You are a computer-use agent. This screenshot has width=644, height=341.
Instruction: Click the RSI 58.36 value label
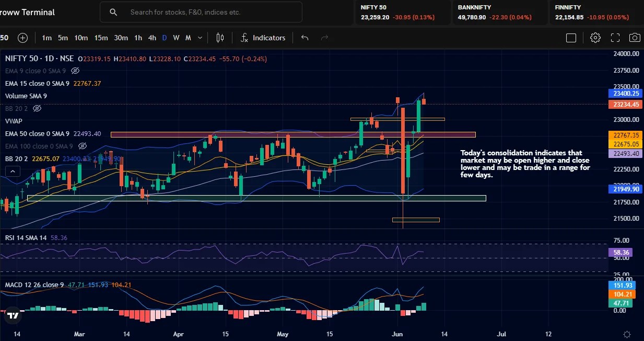point(620,252)
